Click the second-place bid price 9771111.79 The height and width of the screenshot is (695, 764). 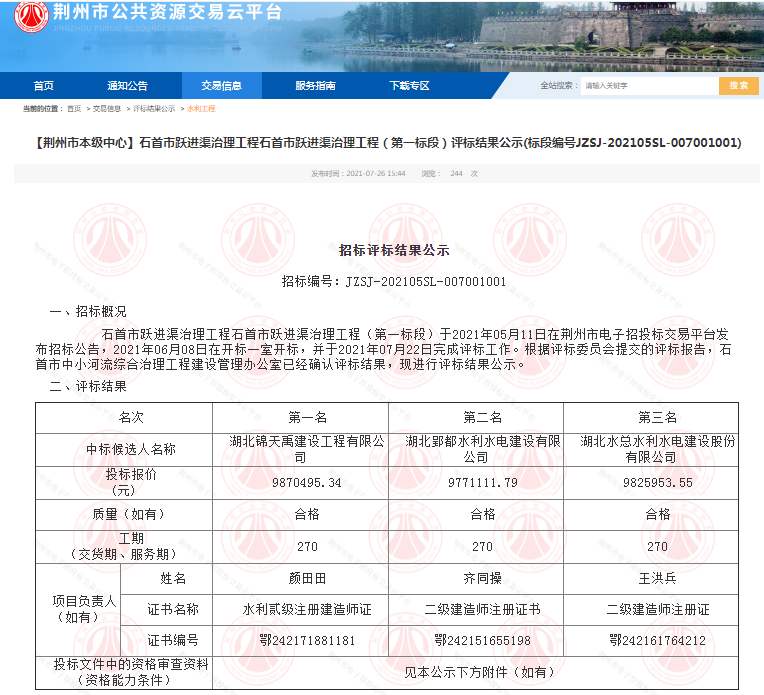(482, 482)
